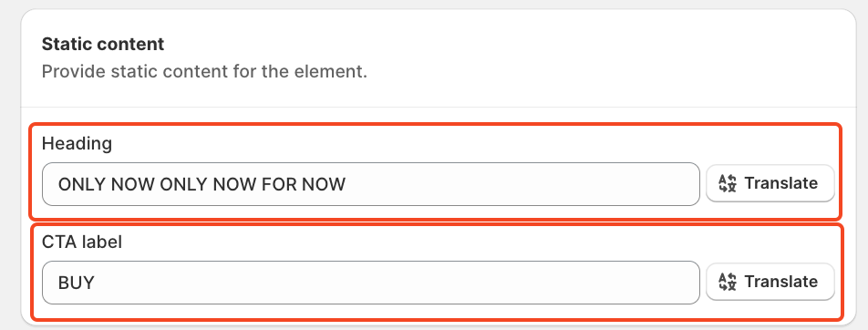Click the word 'Translate' on the Heading row button
Screen dimensions: 868x330
pos(781,183)
